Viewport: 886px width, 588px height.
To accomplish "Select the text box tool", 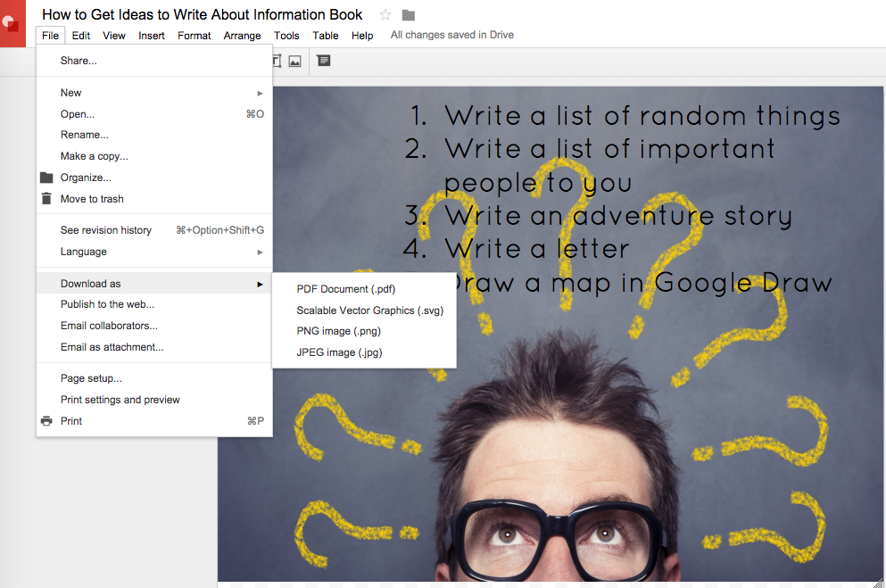I will point(276,61).
